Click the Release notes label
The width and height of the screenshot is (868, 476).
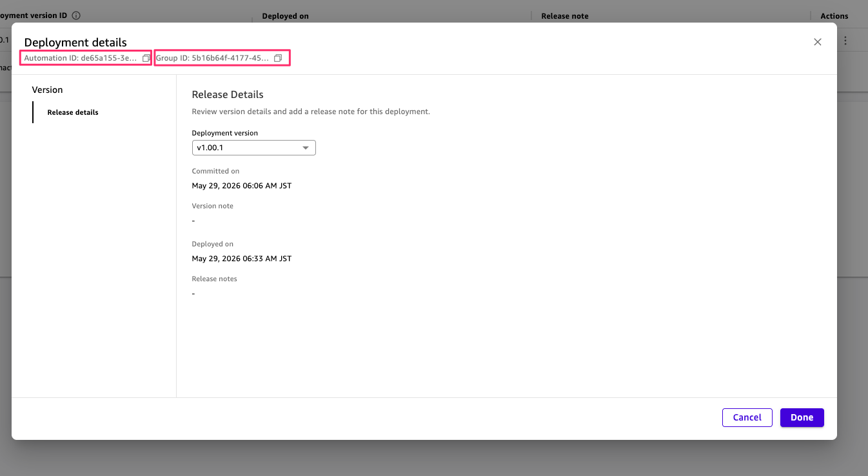click(215, 279)
